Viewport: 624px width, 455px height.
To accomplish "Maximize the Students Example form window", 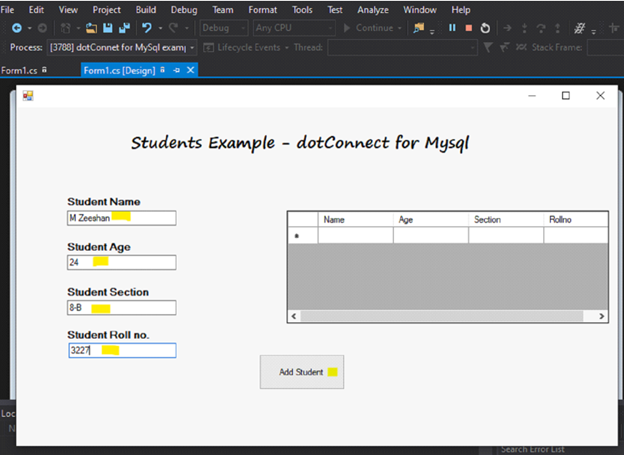I will pyautogui.click(x=566, y=96).
